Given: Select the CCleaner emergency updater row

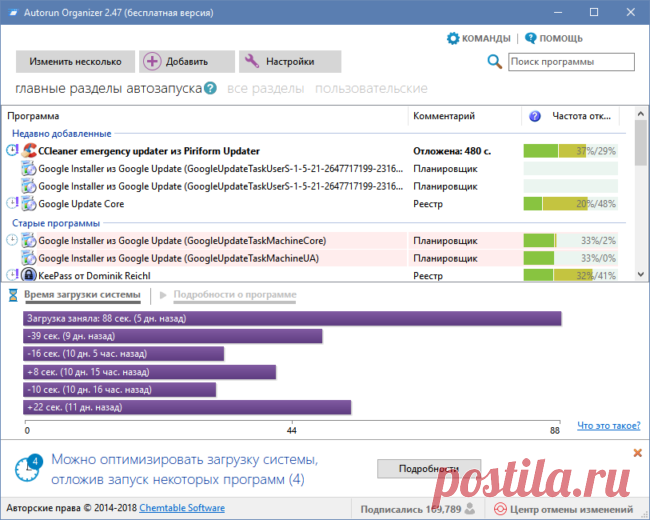Looking at the screenshot, I should point(311,151).
